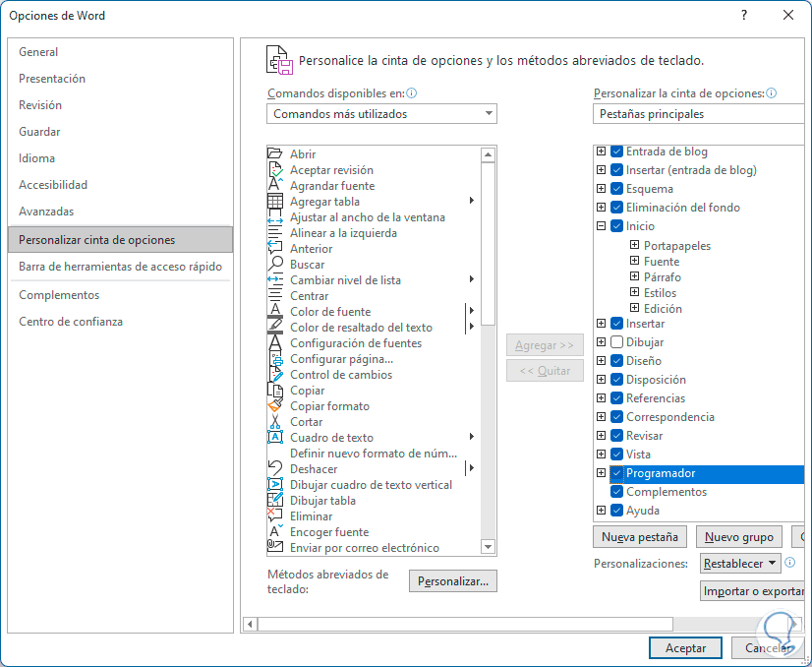Click the Cortar scissors icon
Screen dimensions: 812x667
[x=275, y=421]
